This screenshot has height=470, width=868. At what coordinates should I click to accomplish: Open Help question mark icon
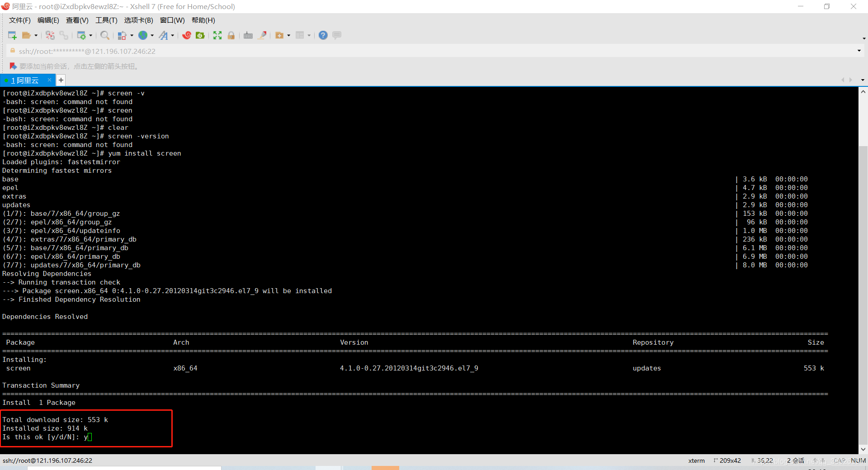323,35
